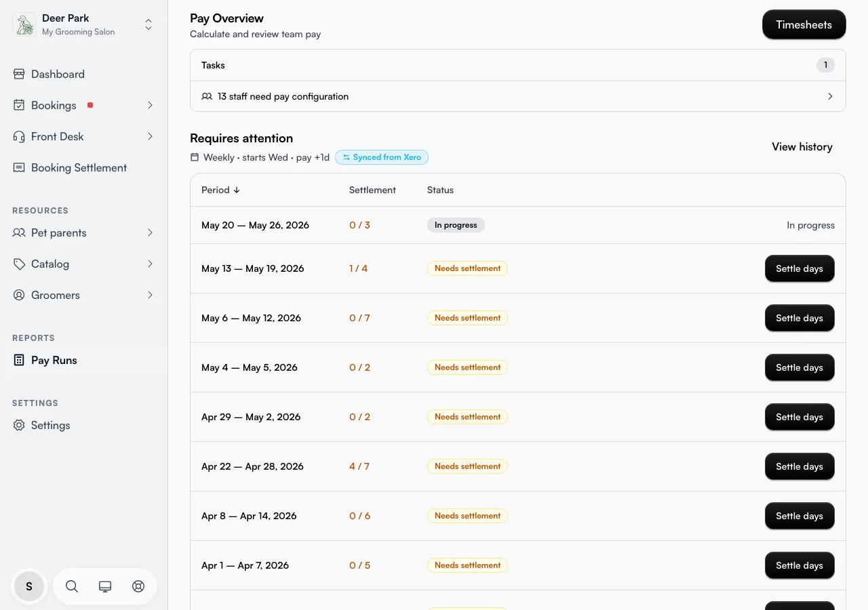This screenshot has height=610, width=868.
Task: Open the Timesheets button
Action: (804, 25)
